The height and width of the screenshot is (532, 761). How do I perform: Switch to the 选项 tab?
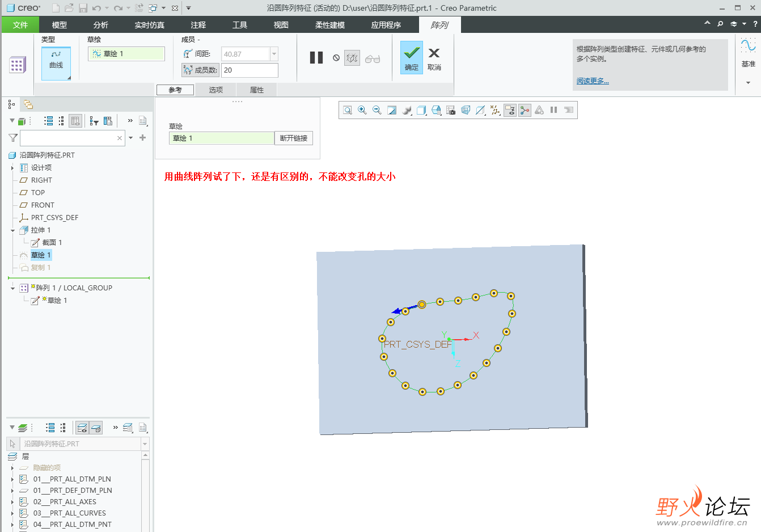(x=215, y=90)
